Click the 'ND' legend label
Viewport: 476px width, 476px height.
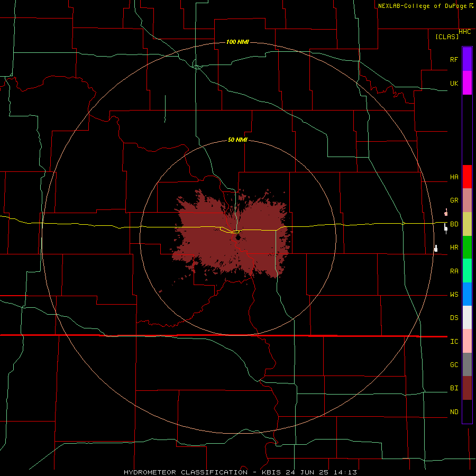(x=454, y=412)
